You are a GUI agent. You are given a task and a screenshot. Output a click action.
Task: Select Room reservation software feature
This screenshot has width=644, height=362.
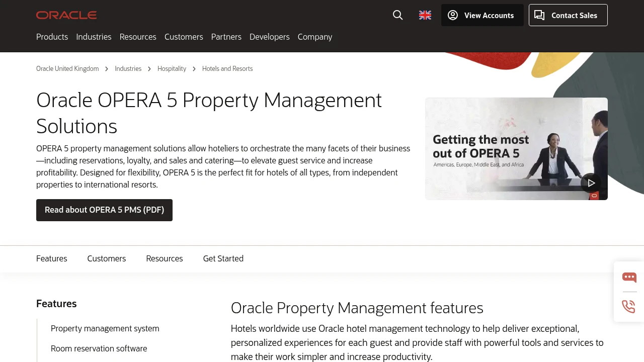[x=99, y=348]
